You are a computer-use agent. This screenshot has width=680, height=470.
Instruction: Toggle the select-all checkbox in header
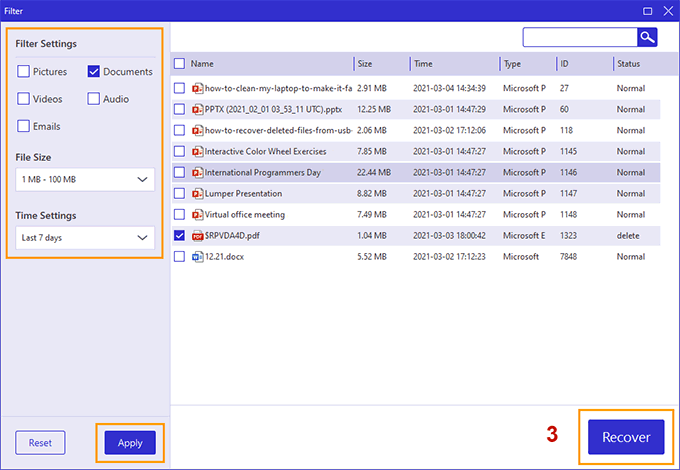pyautogui.click(x=180, y=64)
